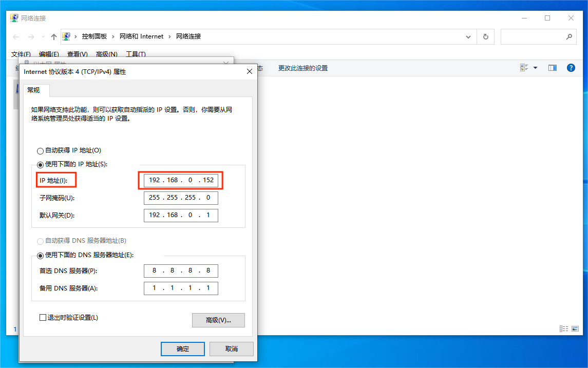This screenshot has height=368, width=588.
Task: Click the preview pane icon near top right
Action: point(552,67)
